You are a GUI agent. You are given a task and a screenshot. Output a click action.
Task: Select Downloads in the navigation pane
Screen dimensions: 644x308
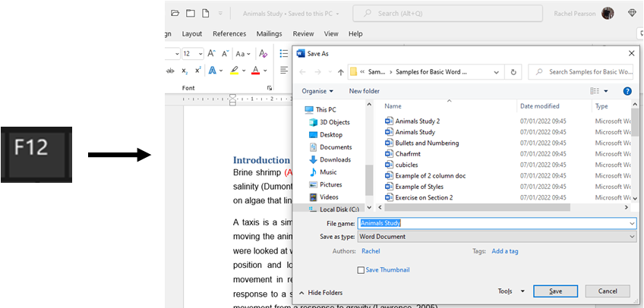[x=335, y=159]
